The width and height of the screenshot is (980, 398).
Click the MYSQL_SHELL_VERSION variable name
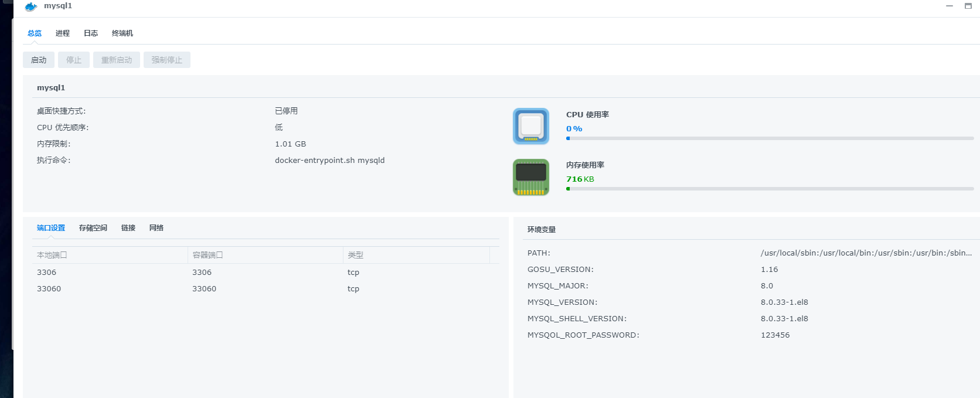click(x=577, y=319)
